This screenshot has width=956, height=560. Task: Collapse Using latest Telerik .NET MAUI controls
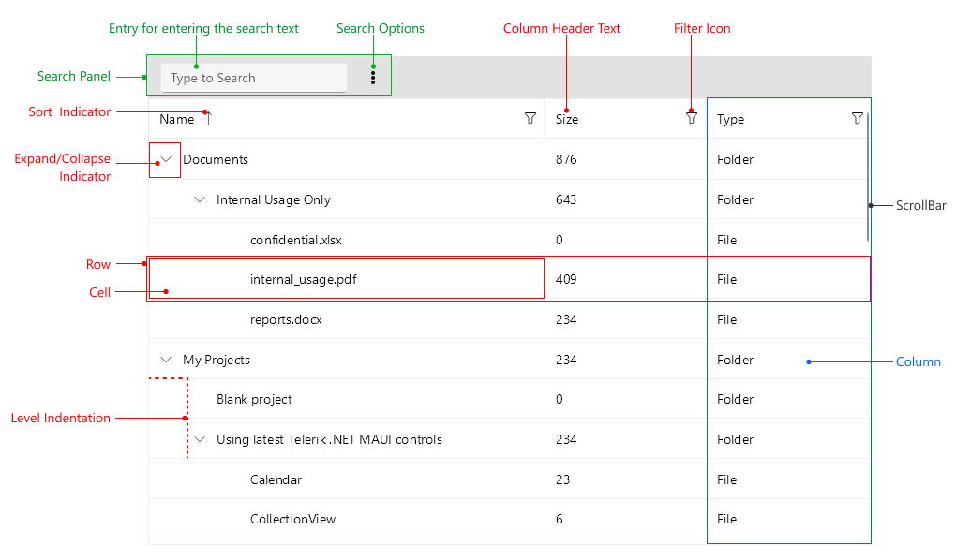point(200,439)
